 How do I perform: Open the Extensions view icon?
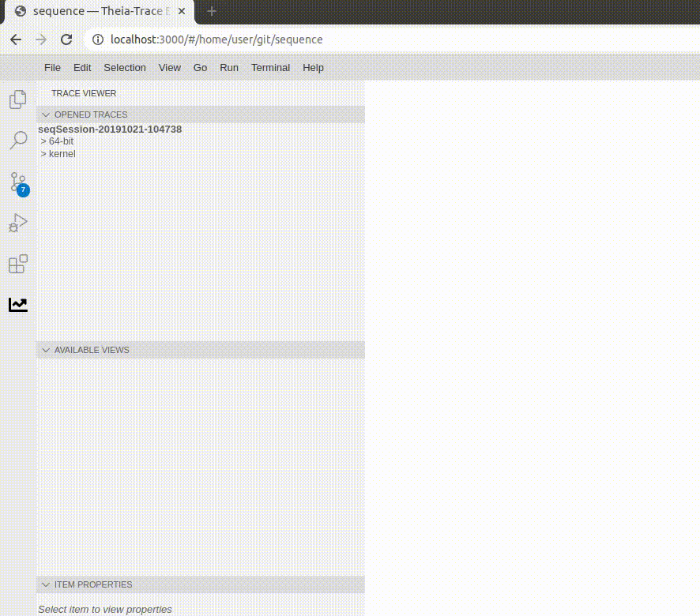(x=17, y=263)
